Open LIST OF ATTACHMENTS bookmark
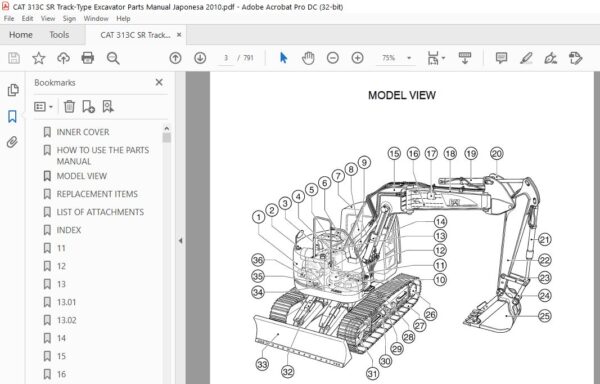The image size is (600, 384). tap(100, 212)
